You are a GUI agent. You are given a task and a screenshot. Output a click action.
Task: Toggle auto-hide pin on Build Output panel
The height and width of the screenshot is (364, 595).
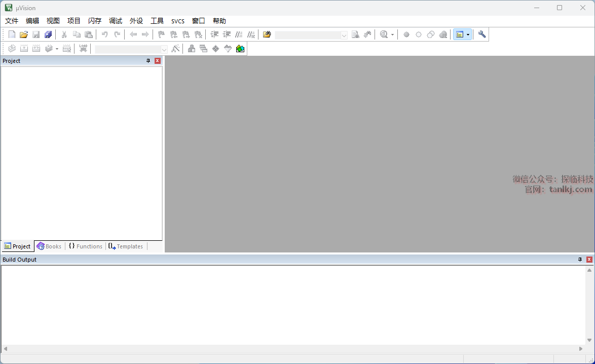(580, 260)
